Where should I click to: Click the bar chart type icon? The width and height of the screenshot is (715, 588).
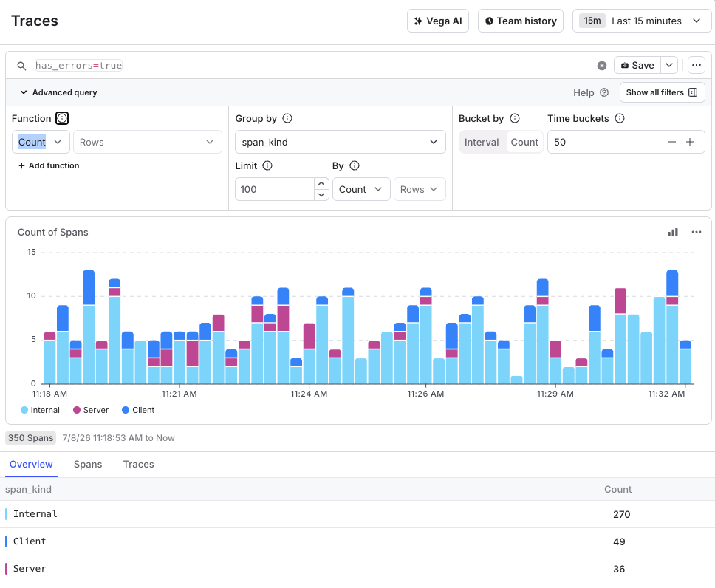673,232
